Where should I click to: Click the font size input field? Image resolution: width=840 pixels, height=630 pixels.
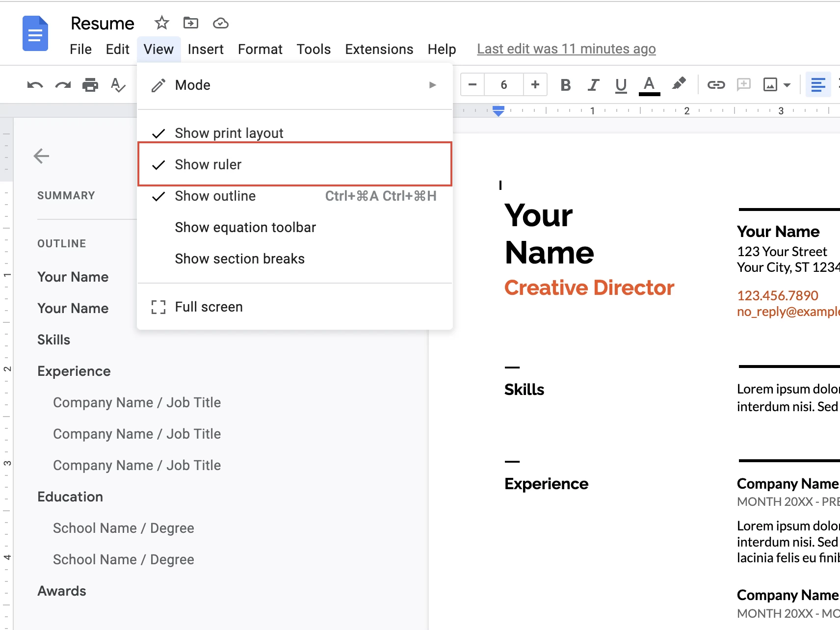point(503,85)
